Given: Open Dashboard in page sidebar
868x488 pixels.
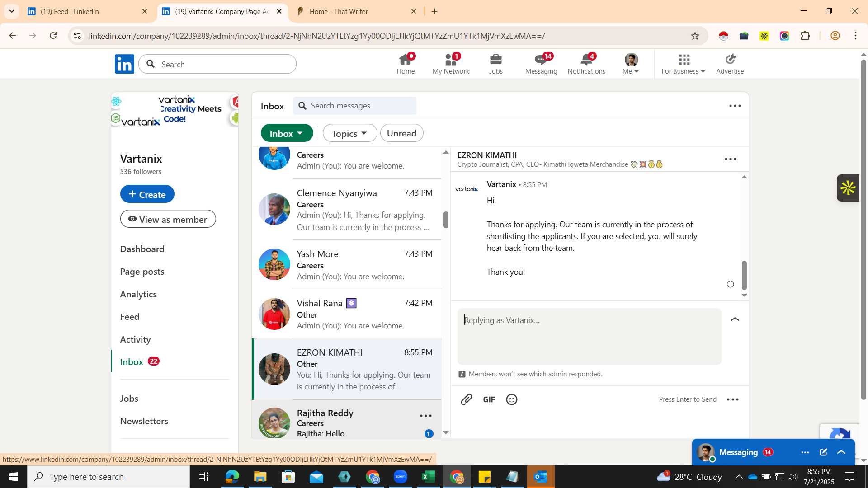Looking at the screenshot, I should [142, 249].
